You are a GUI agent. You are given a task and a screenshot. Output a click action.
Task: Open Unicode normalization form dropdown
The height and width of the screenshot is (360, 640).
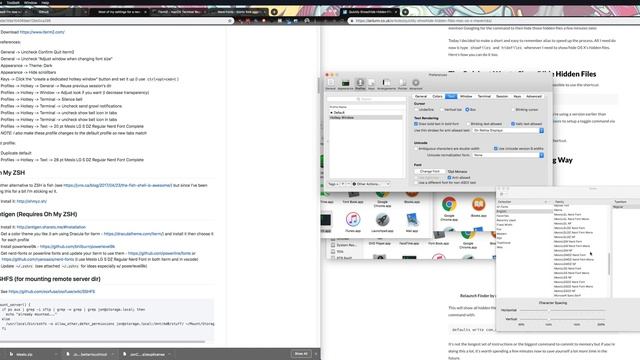point(508,155)
